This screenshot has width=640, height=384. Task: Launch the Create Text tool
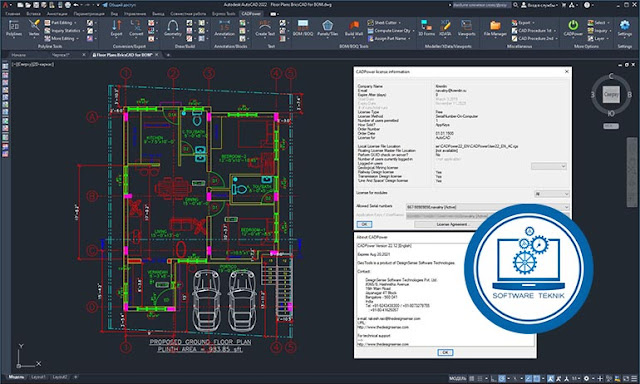point(265,29)
